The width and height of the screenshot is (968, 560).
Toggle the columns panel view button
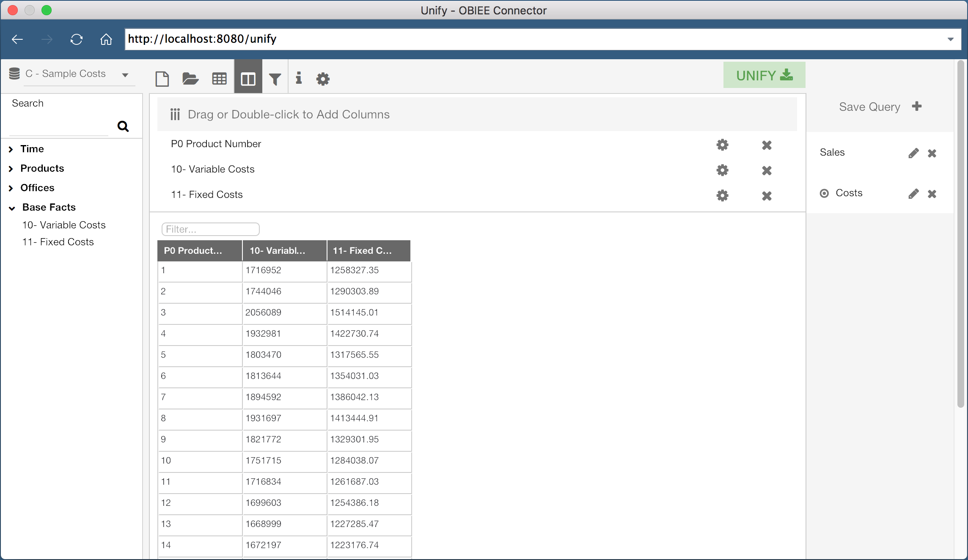(248, 79)
